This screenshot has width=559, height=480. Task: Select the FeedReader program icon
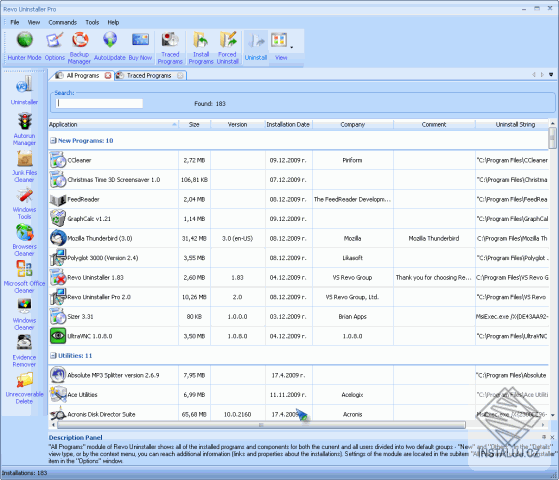pyautogui.click(x=58, y=199)
